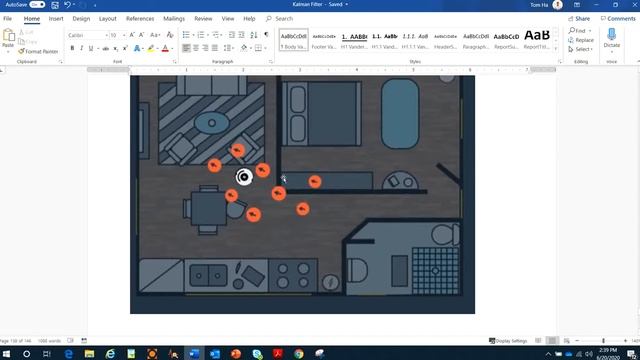Viewport: 640px width, 360px height.
Task: Open the View tab
Action: 228,18
